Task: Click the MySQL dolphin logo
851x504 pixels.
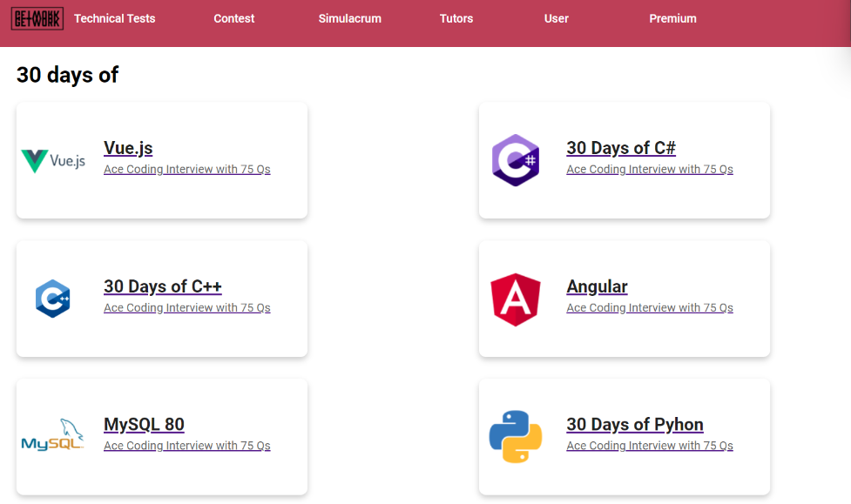Action: click(52, 434)
